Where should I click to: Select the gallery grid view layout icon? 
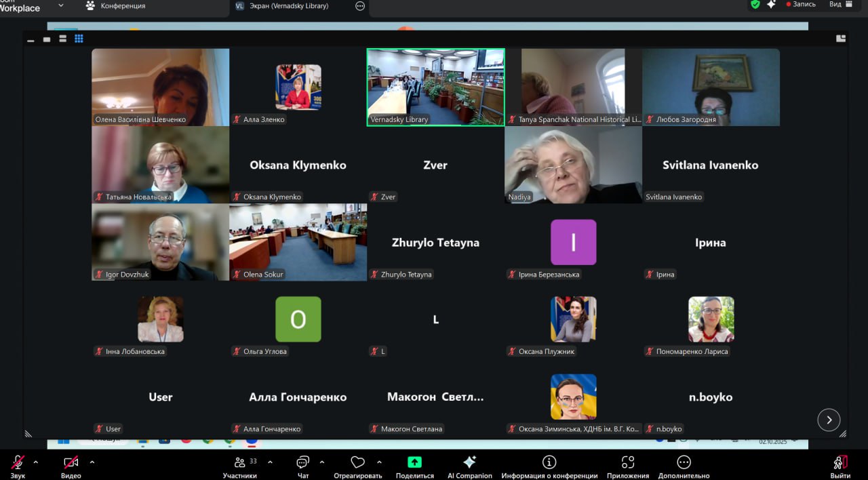point(79,39)
